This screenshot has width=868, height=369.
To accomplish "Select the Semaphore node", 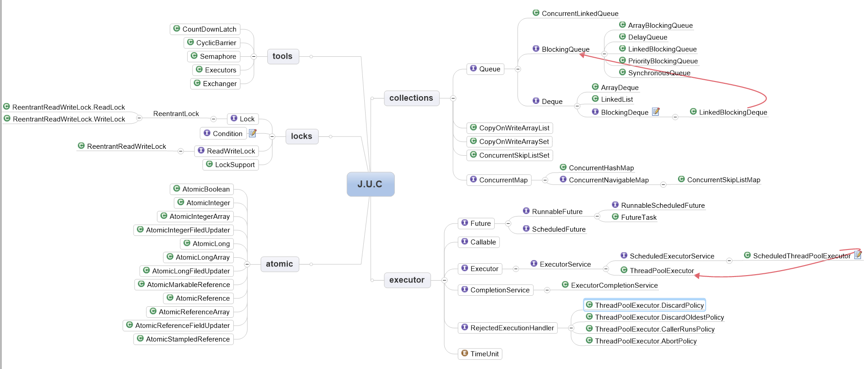I will [x=214, y=56].
